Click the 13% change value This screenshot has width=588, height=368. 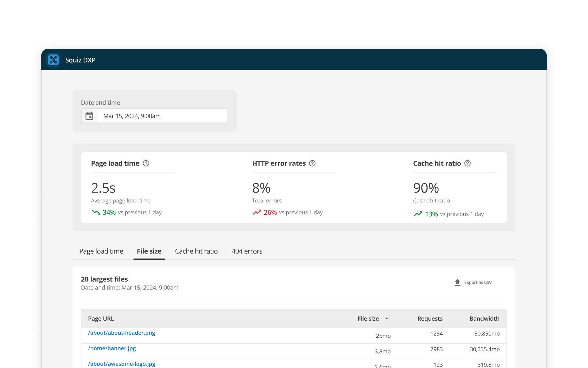pos(431,214)
